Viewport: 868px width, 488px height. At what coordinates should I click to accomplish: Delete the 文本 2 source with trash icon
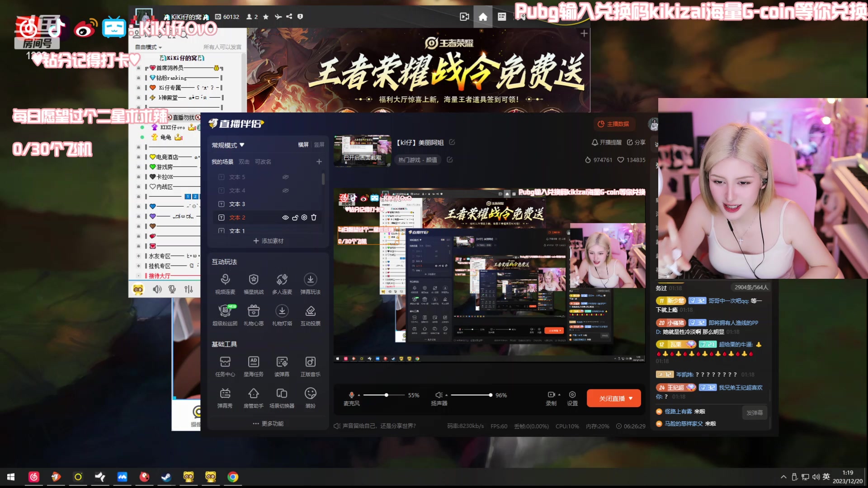[314, 217]
